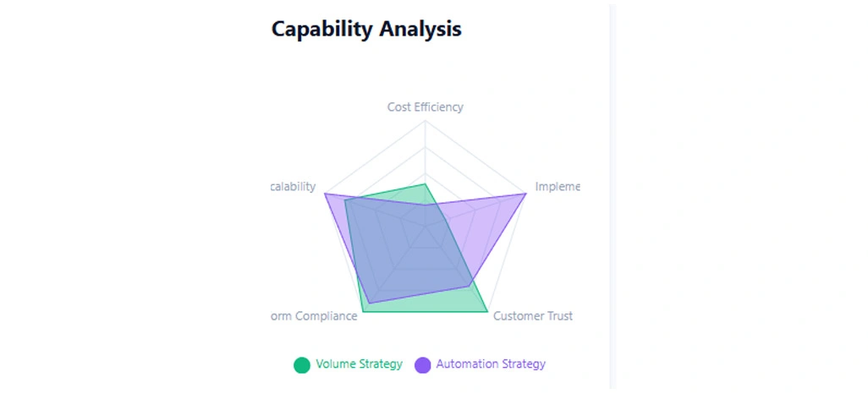Click the Capability Analysis heading
Viewport: 868px width, 394px height.
(x=366, y=29)
